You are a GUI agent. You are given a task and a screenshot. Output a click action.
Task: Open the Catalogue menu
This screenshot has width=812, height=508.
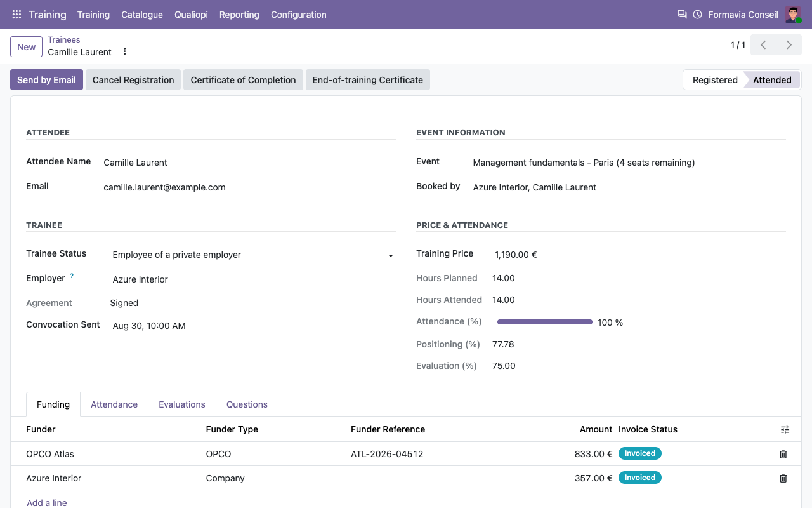coord(142,15)
